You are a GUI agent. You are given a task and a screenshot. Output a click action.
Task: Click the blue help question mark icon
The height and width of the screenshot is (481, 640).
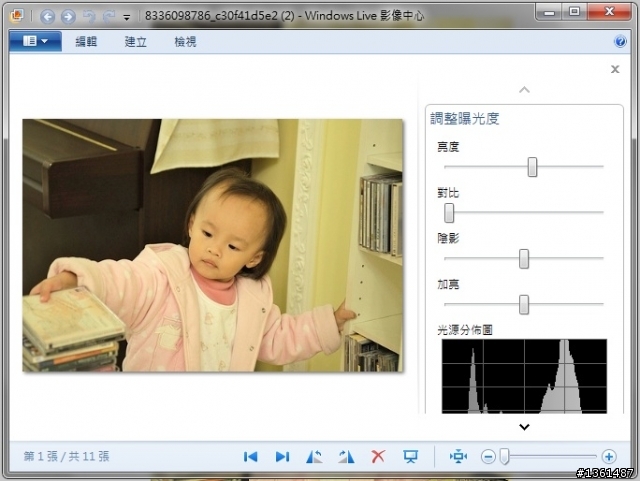click(x=620, y=42)
